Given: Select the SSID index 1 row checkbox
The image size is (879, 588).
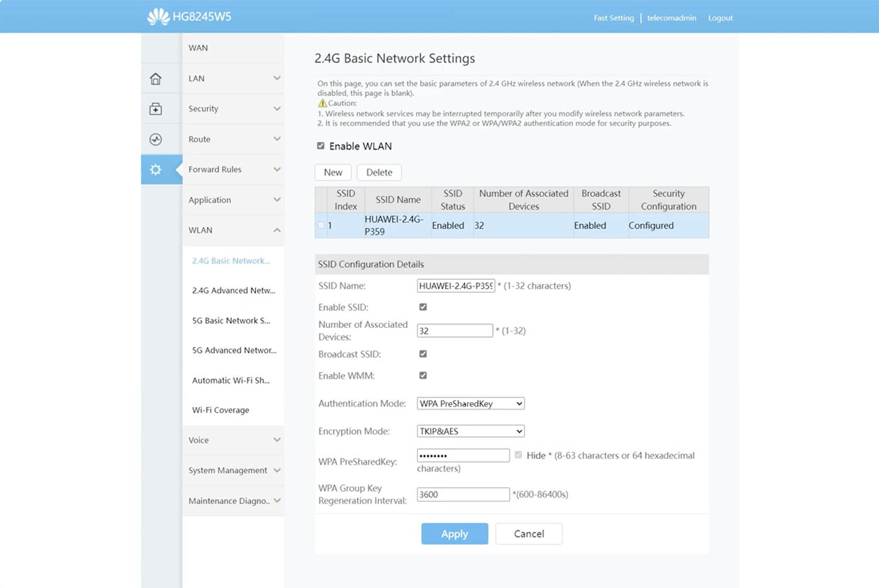Looking at the screenshot, I should [x=321, y=225].
